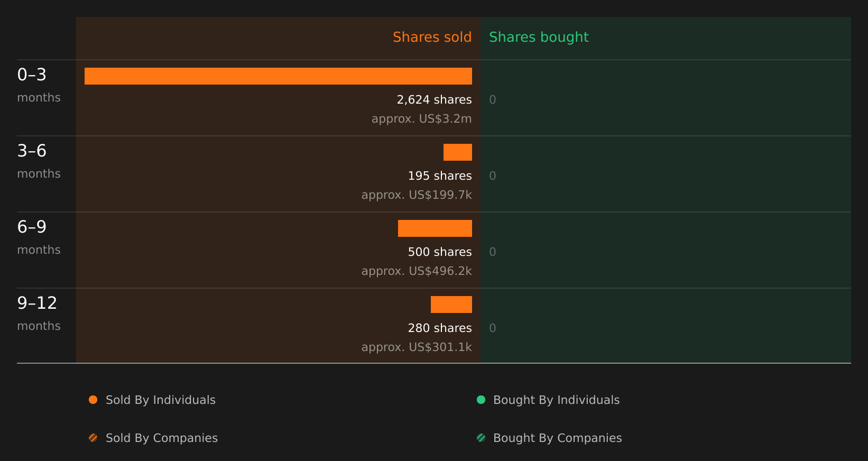The height and width of the screenshot is (461, 868).
Task: Click the bought 0 in the 0–3 months row
Action: [493, 100]
